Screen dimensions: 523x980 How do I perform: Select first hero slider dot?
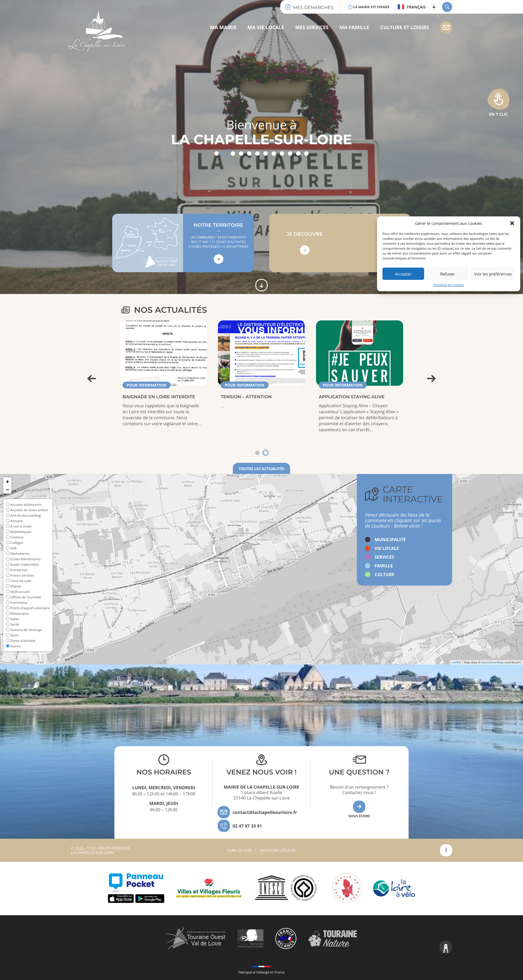click(216, 154)
